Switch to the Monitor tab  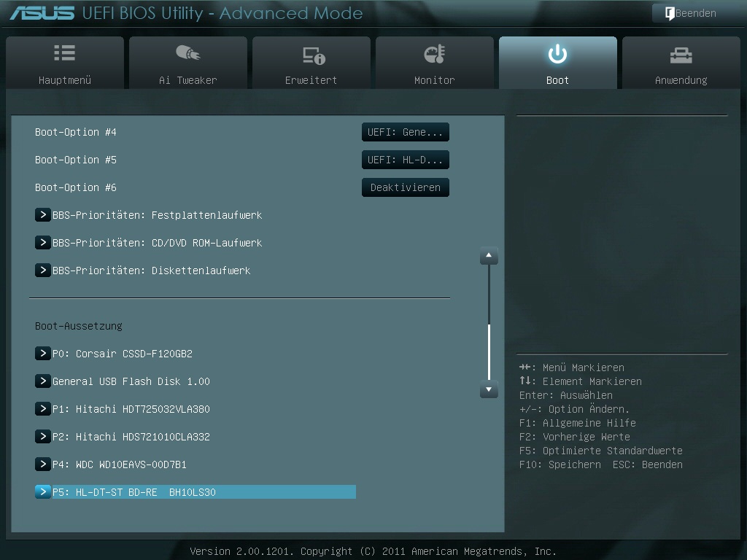pyautogui.click(x=435, y=63)
